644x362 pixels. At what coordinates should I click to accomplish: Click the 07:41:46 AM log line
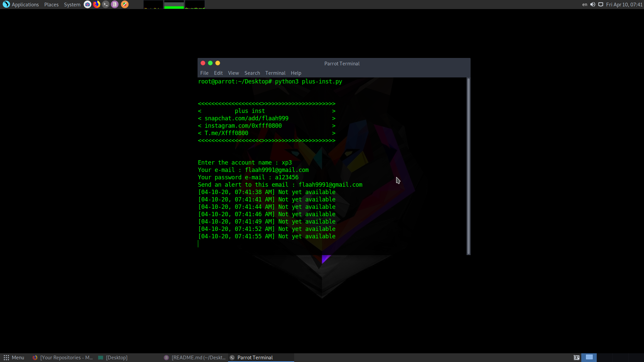[x=267, y=214]
